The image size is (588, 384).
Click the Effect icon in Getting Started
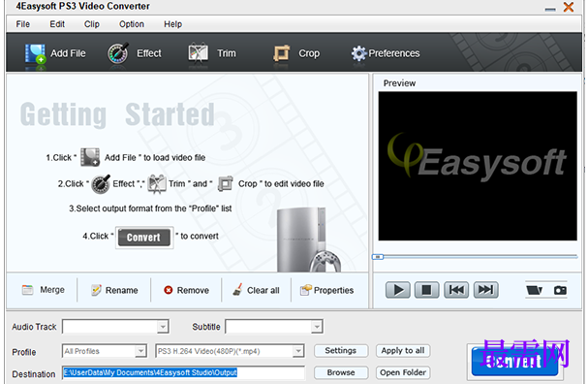coord(101,184)
